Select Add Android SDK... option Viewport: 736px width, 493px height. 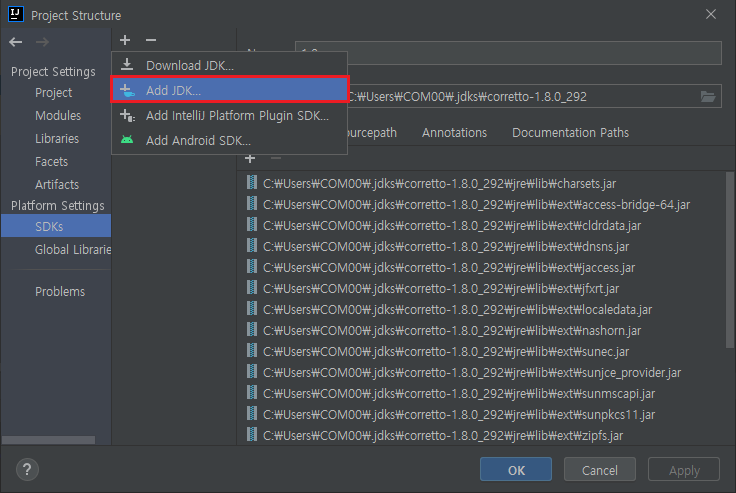230,140
